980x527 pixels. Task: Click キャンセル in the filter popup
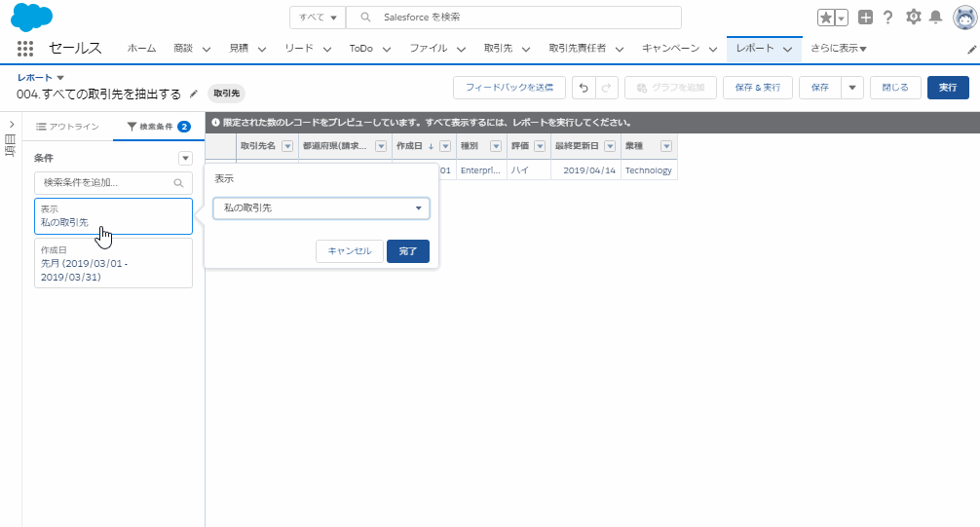coord(350,251)
